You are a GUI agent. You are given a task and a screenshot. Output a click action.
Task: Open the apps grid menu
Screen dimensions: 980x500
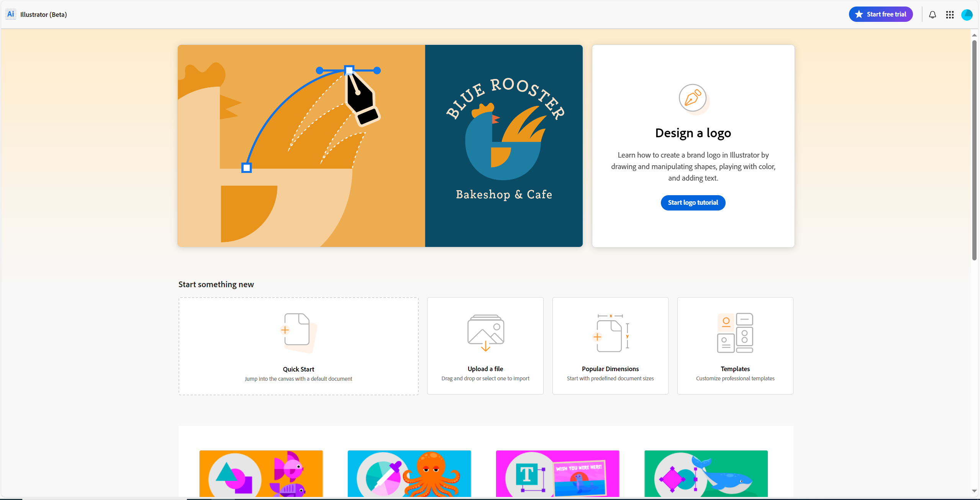click(x=950, y=15)
